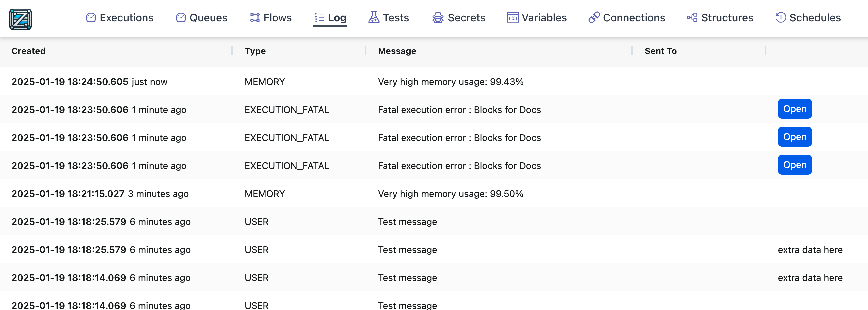868x310 pixels.
Task: Click the 'Very high memory usage: 99.50%' message
Action: click(x=451, y=194)
